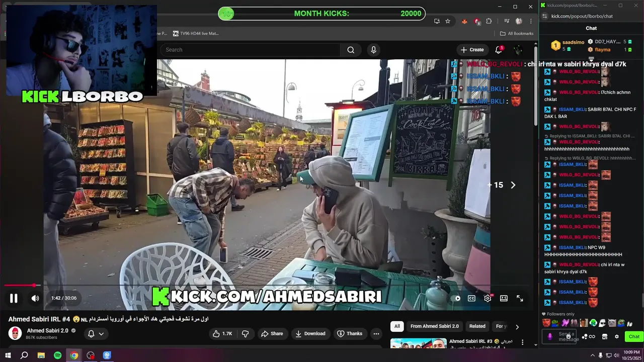Open media control icon in Chrome toolbar
This screenshot has width=644, height=362.
point(507,21)
